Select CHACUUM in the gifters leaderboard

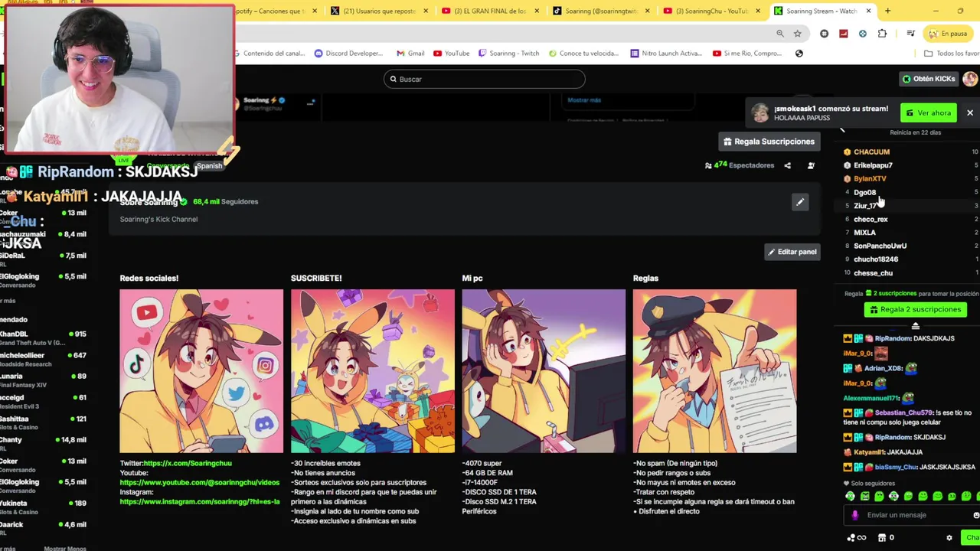pyautogui.click(x=871, y=152)
